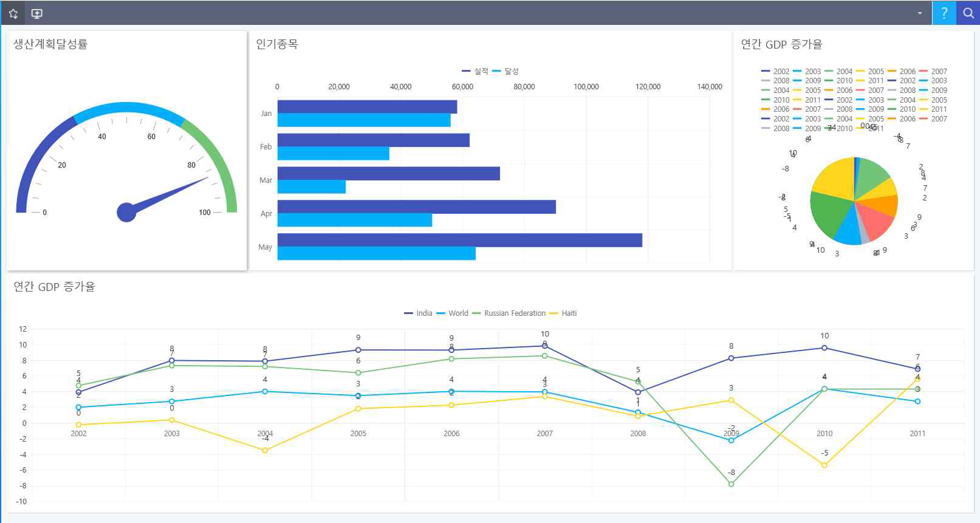The image size is (980, 523).
Task: Select the Feb 달성 light blue bar
Action: (x=334, y=154)
